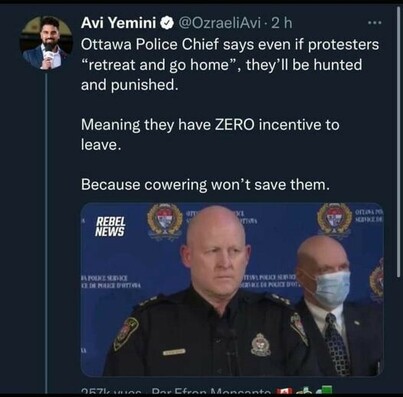
Task: Click the left Ottawa Police crest emblem
Action: click(x=165, y=221)
